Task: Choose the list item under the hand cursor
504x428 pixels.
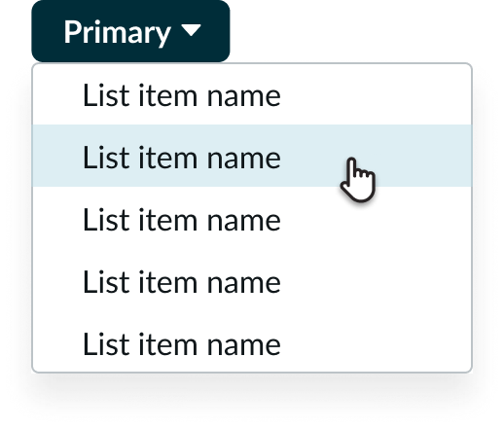Action: [252, 156]
